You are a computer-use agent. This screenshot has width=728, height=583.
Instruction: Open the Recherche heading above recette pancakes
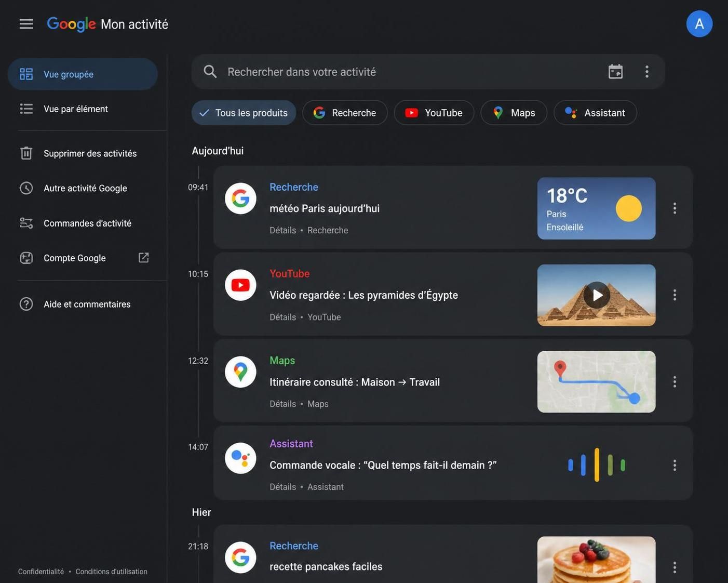[x=294, y=546]
